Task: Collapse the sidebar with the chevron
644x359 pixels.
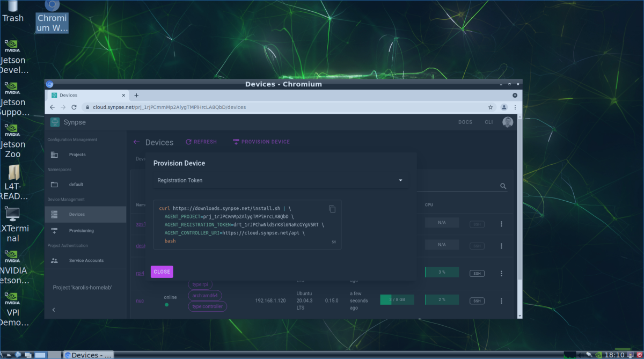Action: pyautogui.click(x=53, y=310)
